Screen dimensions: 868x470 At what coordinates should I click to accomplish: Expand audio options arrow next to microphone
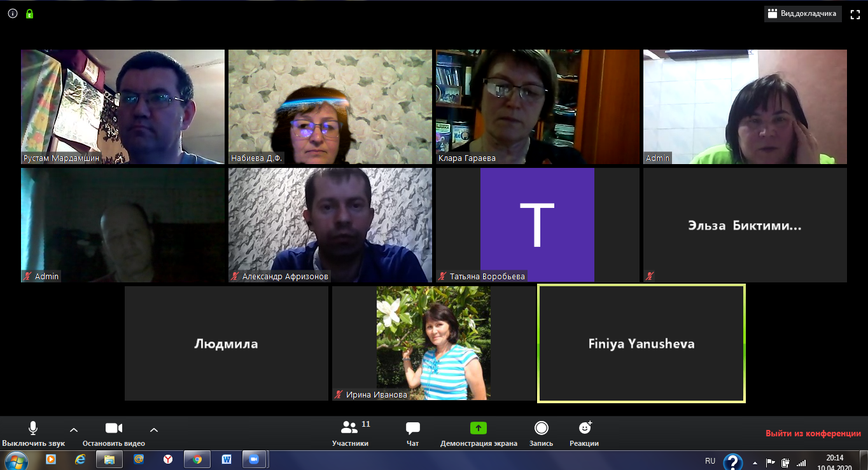point(74,429)
